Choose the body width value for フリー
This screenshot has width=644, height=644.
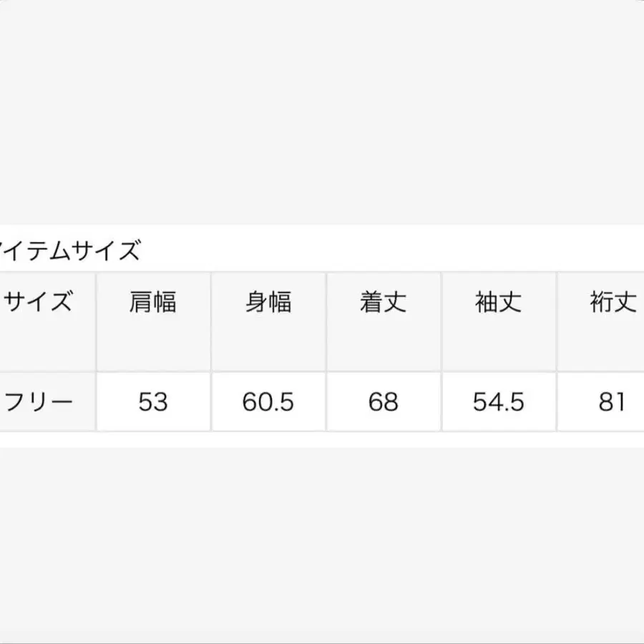[268, 402]
